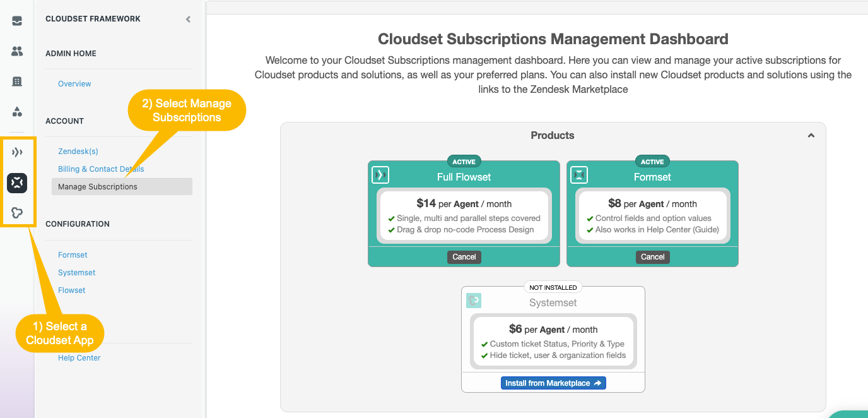868x418 pixels.
Task: Click 'Drag & drop no-code Process Design' text
Action: (466, 230)
